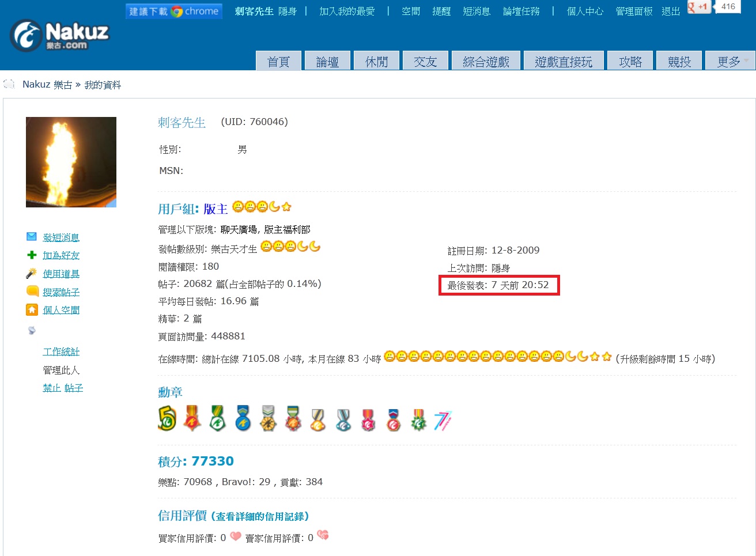Image resolution: width=756 pixels, height=556 pixels.
Task: Click the pink and blue number 7 badge
Action: (443, 421)
